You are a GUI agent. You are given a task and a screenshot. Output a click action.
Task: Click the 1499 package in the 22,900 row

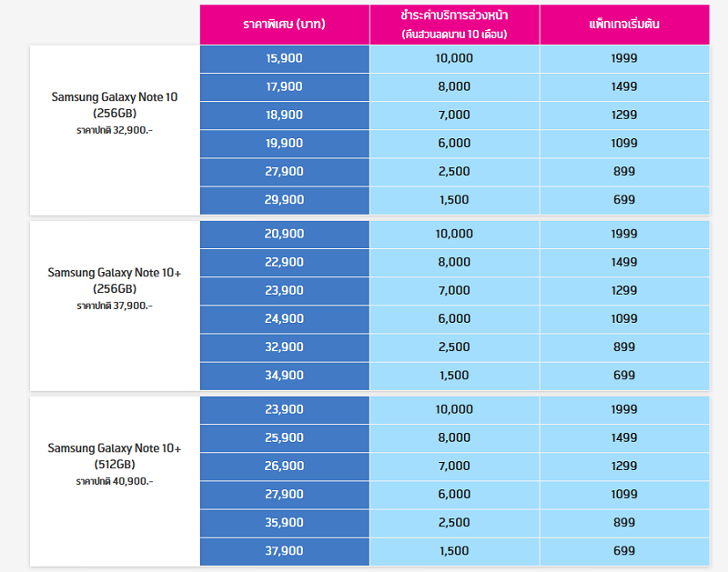coord(624,262)
